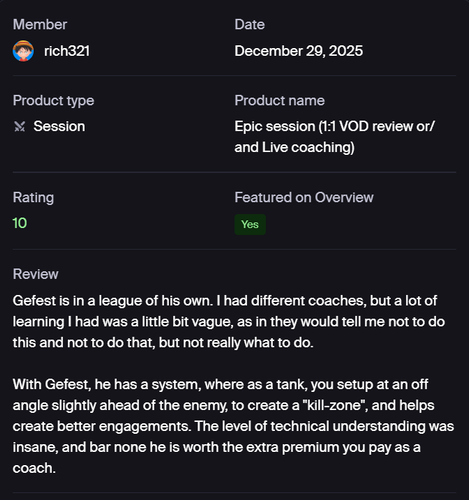469x500 pixels.
Task: Click the Product type label
Action: (53, 101)
